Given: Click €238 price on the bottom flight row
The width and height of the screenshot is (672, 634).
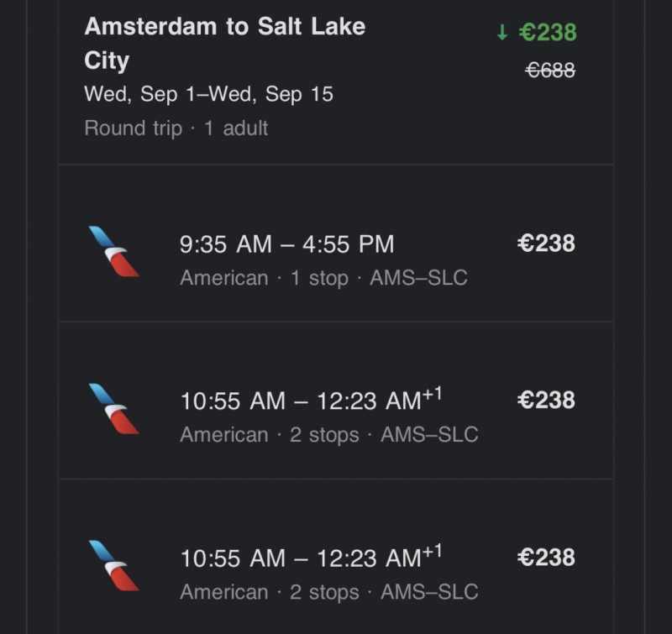Looking at the screenshot, I should [x=546, y=558].
